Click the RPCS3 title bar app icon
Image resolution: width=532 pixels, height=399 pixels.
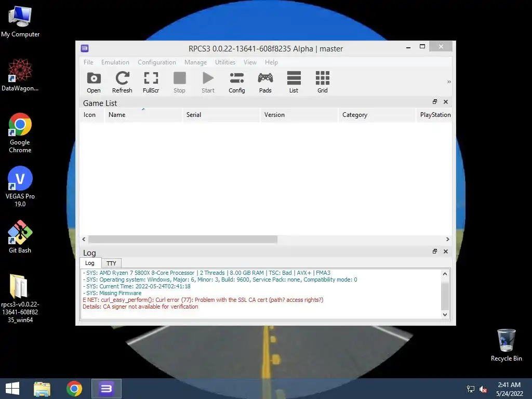pyautogui.click(x=85, y=48)
